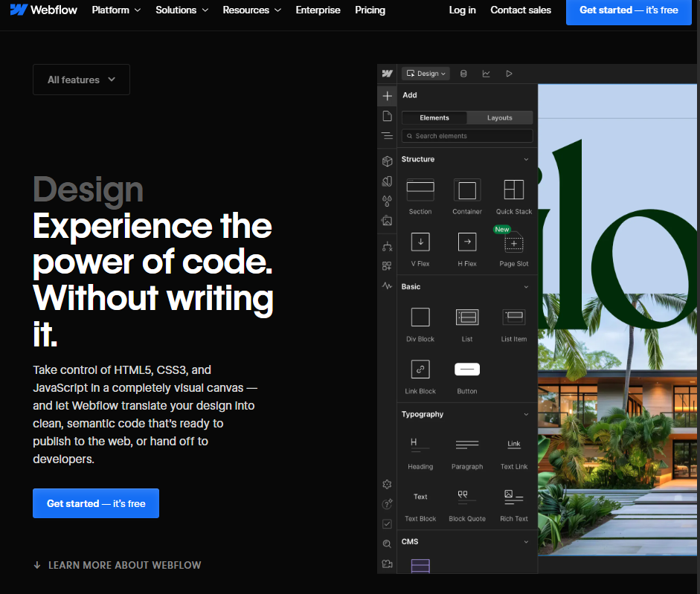Image resolution: width=700 pixels, height=594 pixels.
Task: Select the Container element
Action: (x=467, y=197)
